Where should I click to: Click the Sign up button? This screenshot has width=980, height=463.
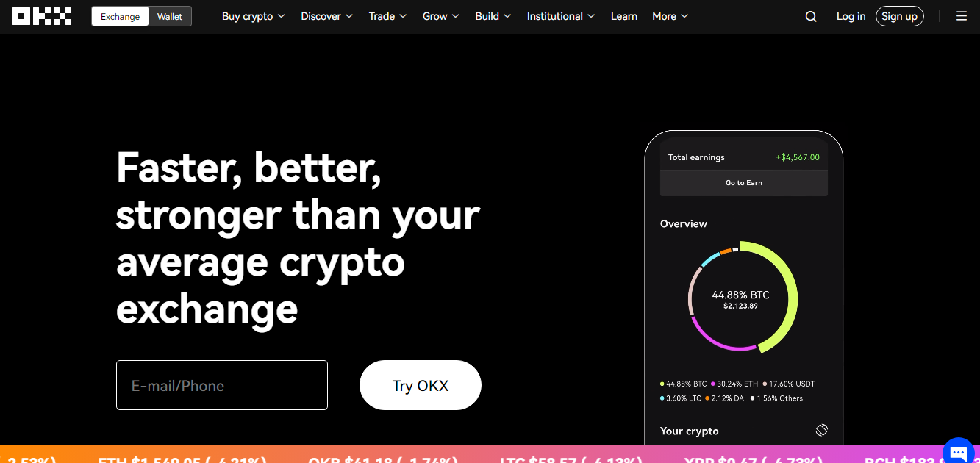click(x=900, y=16)
